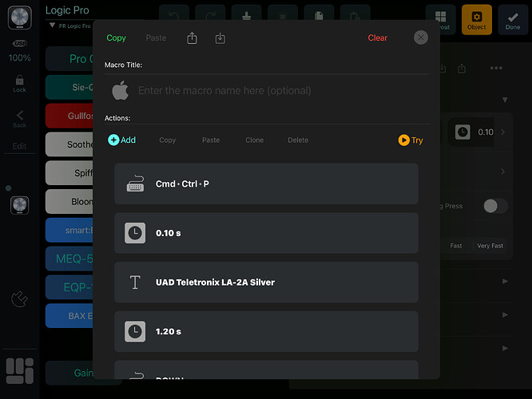Select UAD Teletronix LA-2A Silver text action
Screen dimensions: 532x399
coord(266,282)
